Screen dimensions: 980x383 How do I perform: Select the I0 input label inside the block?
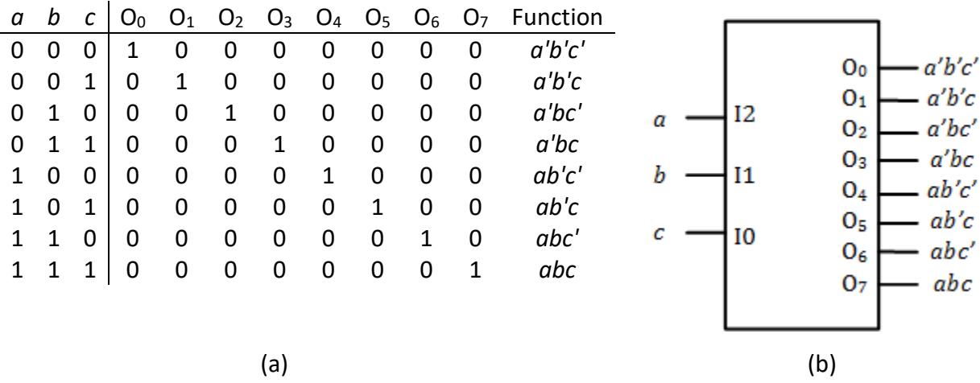pyautogui.click(x=744, y=237)
